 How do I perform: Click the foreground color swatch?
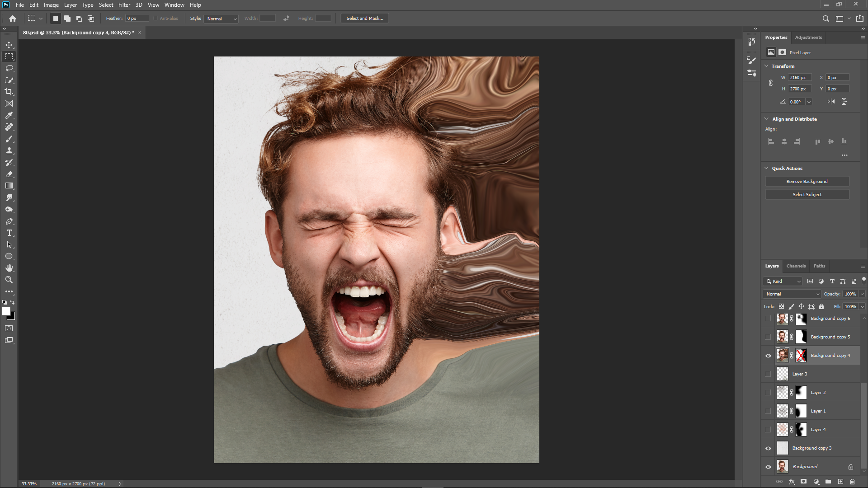coord(6,311)
